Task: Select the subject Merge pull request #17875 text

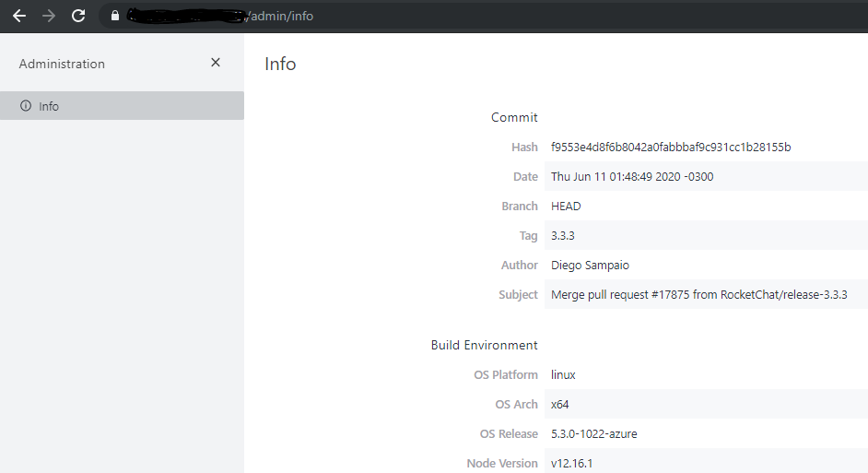Action: (x=699, y=294)
